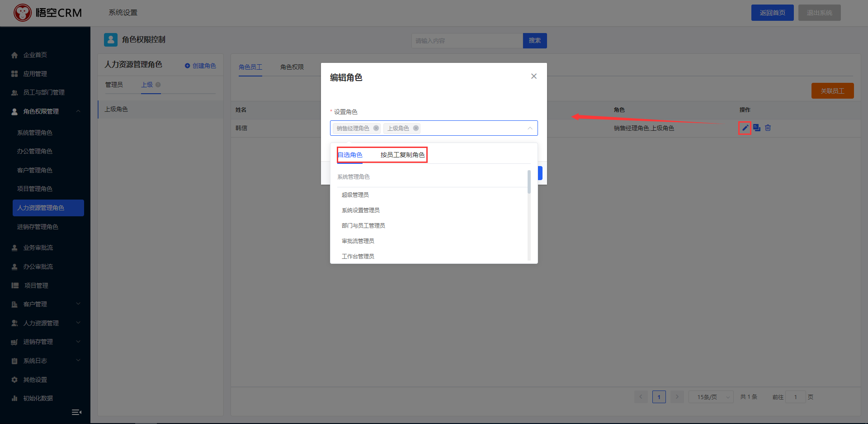Click page number 1 in pagination
The width and height of the screenshot is (868, 424).
(x=659, y=397)
